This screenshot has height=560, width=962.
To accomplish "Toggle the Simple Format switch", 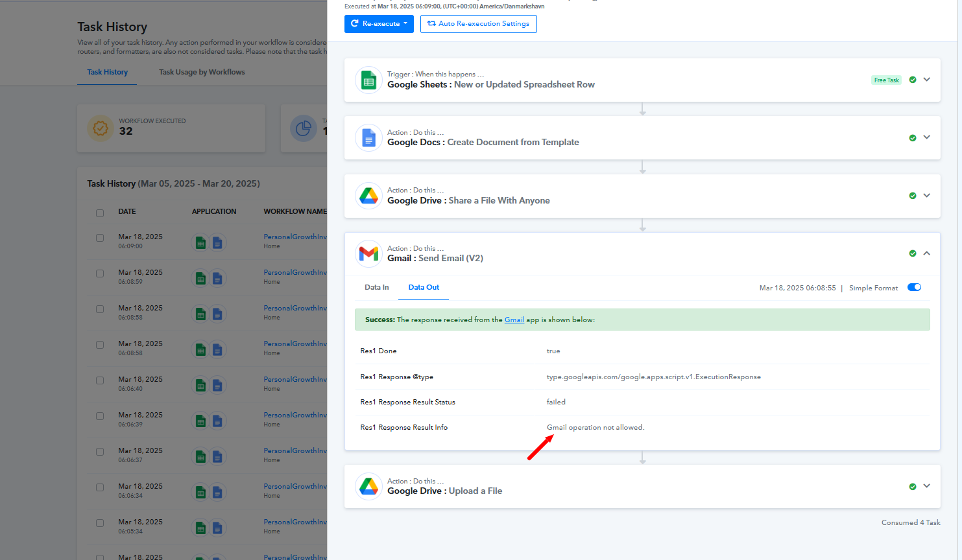I will 914,287.
